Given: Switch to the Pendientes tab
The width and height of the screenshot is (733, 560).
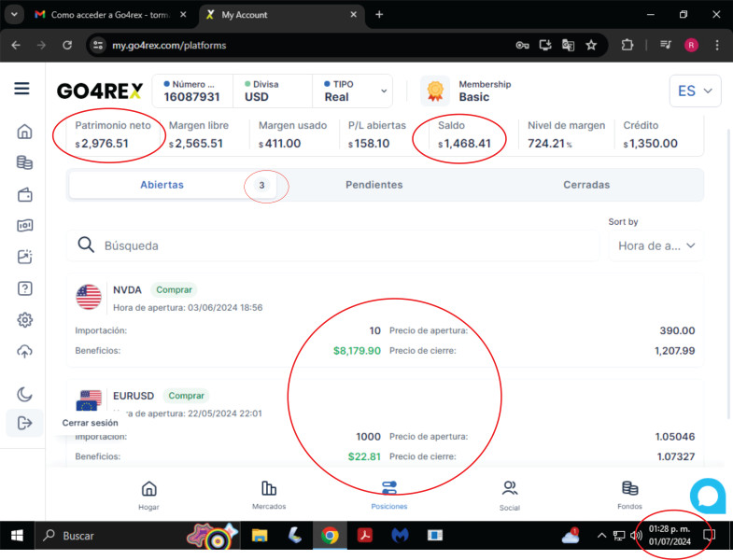Looking at the screenshot, I should 374,185.
